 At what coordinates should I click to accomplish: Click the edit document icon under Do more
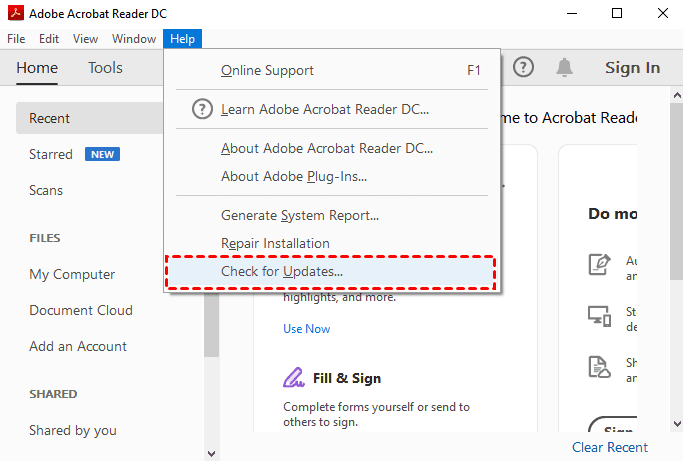pos(599,265)
